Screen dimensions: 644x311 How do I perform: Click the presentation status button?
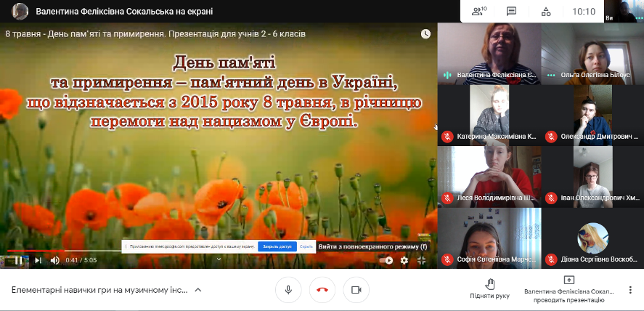[x=568, y=290]
